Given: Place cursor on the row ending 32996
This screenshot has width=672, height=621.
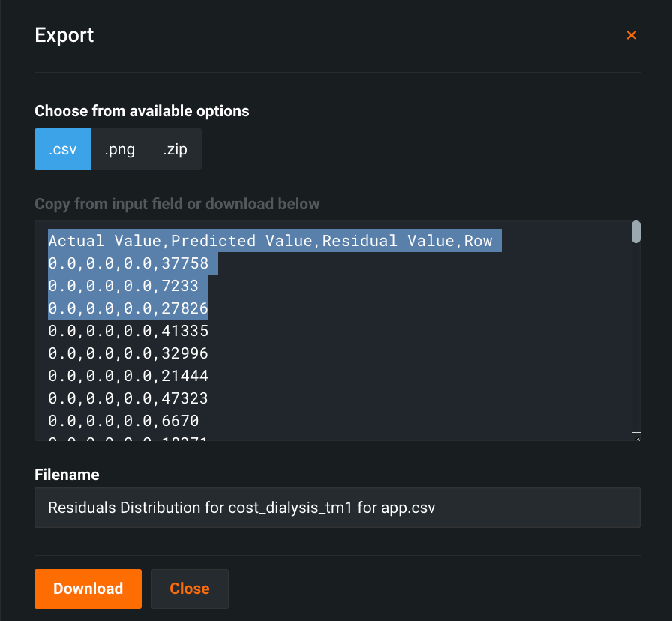Looking at the screenshot, I should point(128,353).
